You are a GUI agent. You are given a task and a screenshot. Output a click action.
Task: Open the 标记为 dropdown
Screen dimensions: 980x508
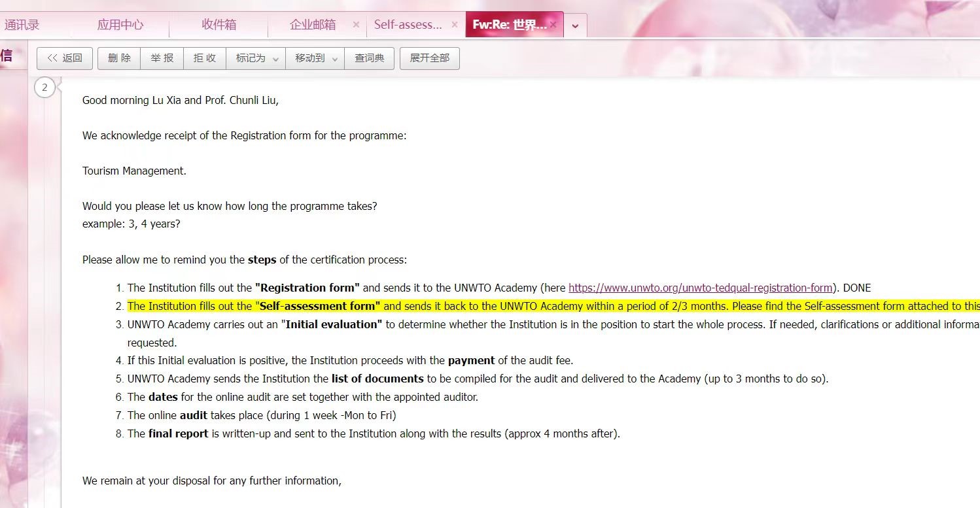[x=256, y=58]
